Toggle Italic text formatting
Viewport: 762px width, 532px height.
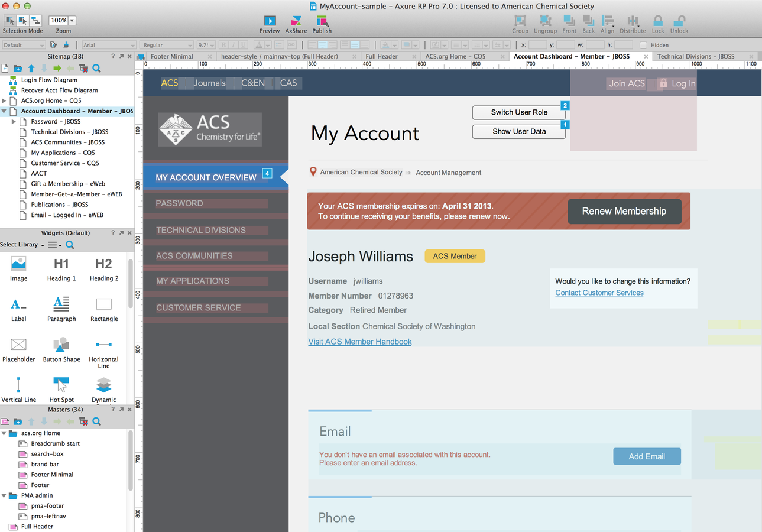coord(234,45)
